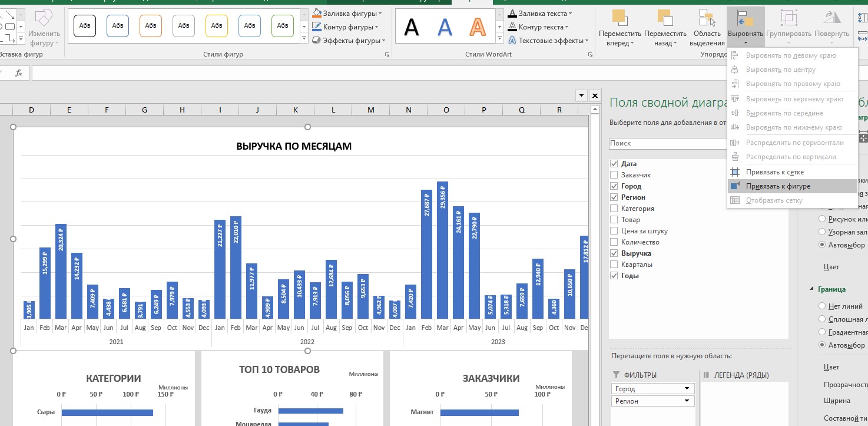This screenshot has height=426, width=868.
Task: Open pane options dropdown arrow
Action: click(581, 95)
